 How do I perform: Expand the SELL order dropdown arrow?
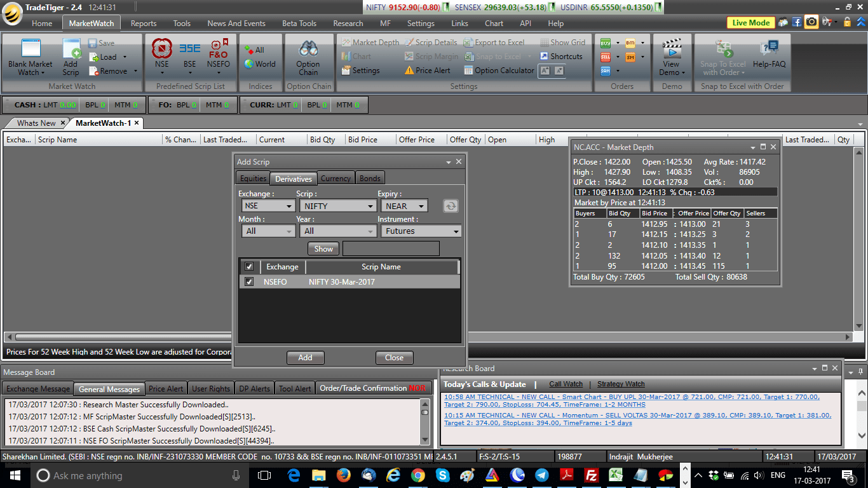pos(617,57)
